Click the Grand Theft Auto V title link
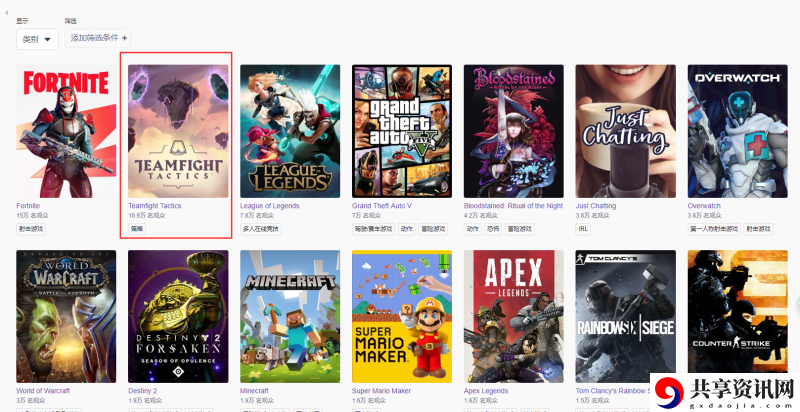This screenshot has width=800, height=412. [x=382, y=206]
